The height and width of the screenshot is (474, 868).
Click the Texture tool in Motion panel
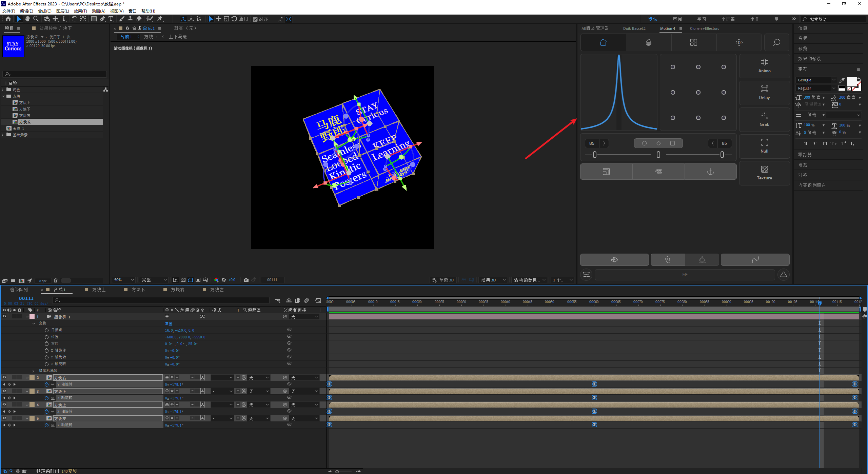pyautogui.click(x=764, y=173)
